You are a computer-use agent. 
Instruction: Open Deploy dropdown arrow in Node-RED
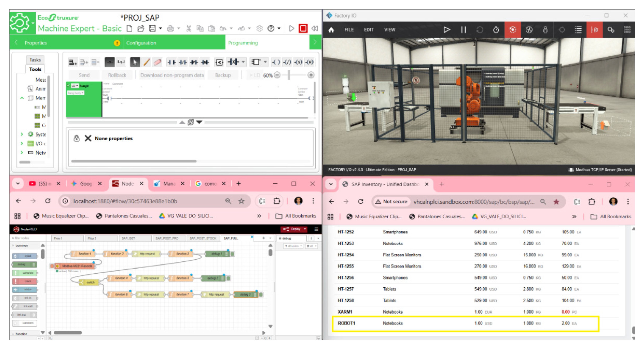click(305, 229)
